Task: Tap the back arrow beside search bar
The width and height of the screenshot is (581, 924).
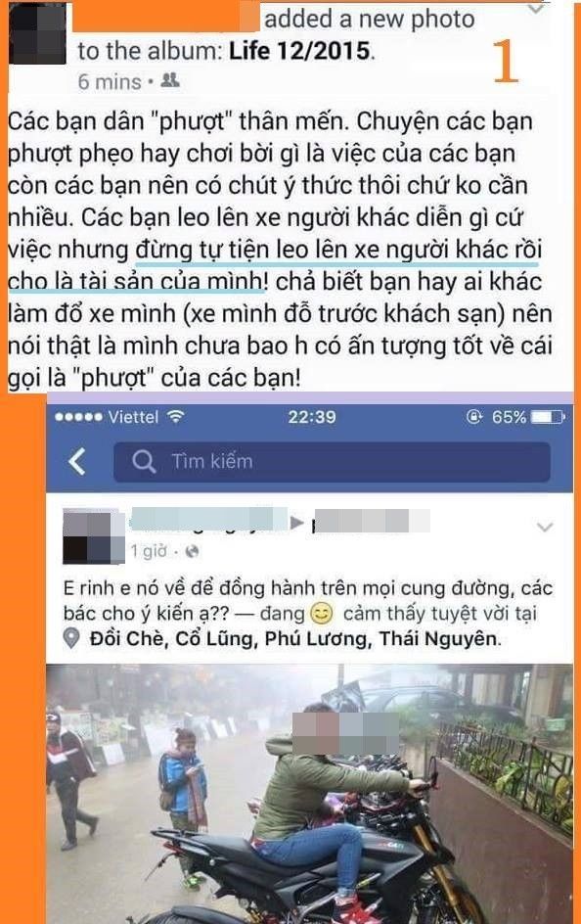Action: pyautogui.click(x=77, y=461)
